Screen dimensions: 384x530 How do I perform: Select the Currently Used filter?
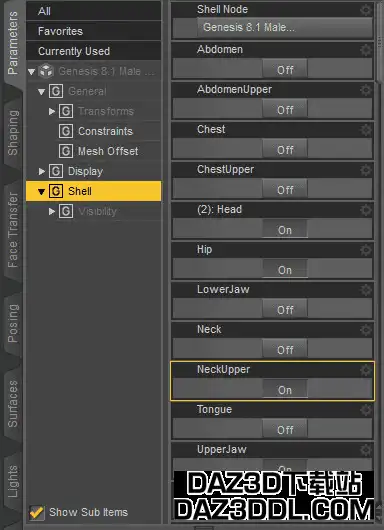94,51
